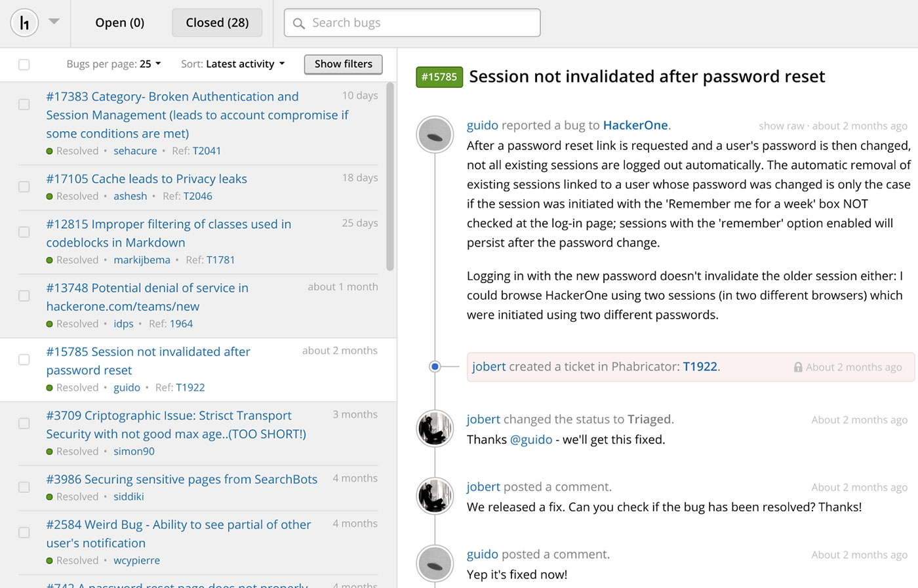Image resolution: width=918 pixels, height=588 pixels.
Task: Click the HackerOne h1 logo icon
Action: pos(24,22)
